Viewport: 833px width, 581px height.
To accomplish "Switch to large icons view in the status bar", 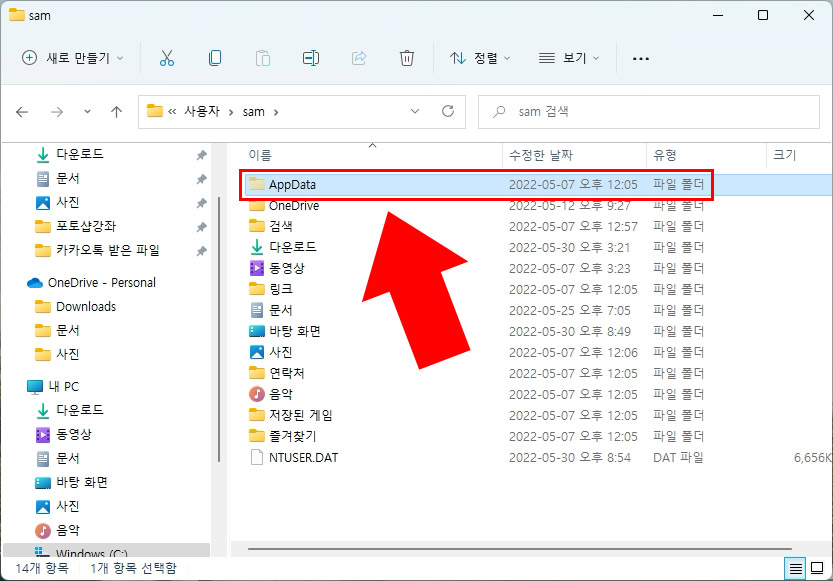I will click(815, 567).
